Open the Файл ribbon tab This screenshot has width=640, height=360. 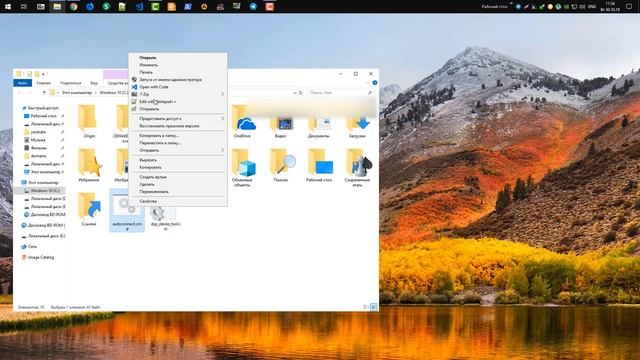(x=22, y=83)
